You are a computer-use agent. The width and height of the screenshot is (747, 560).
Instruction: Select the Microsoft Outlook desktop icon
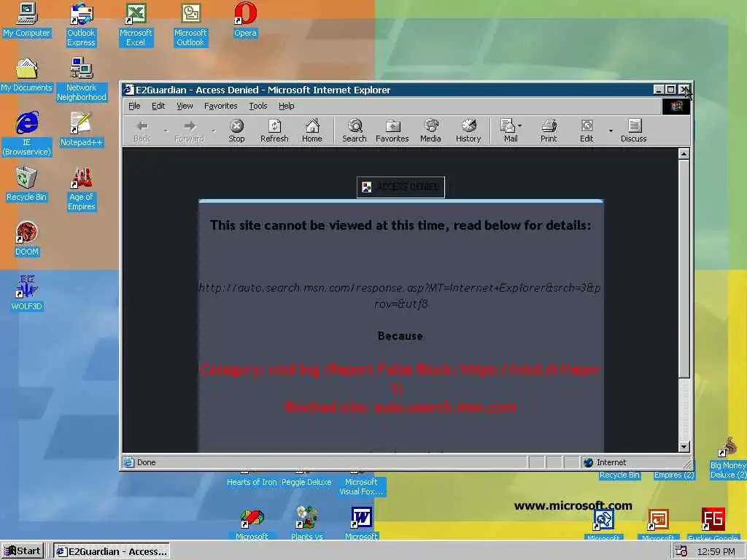tap(190, 25)
